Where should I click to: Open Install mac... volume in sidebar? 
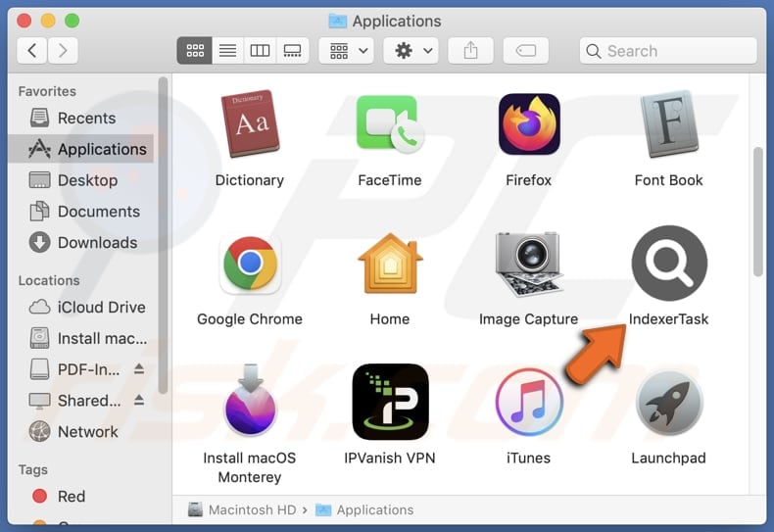(81, 338)
